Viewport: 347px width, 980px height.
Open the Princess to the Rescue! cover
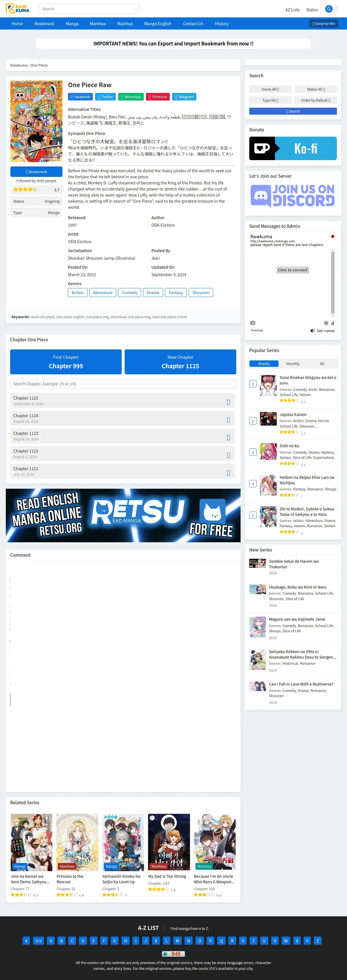click(77, 842)
